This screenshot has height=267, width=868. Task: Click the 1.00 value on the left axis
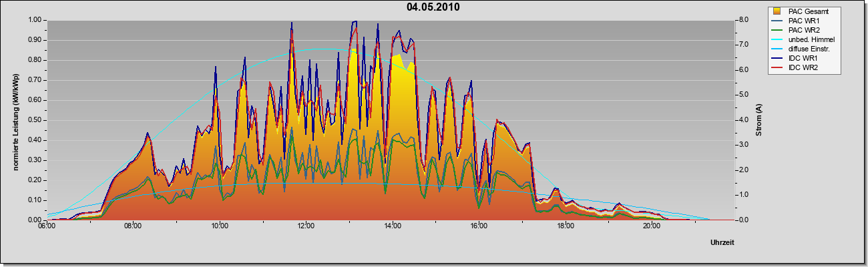(35, 20)
